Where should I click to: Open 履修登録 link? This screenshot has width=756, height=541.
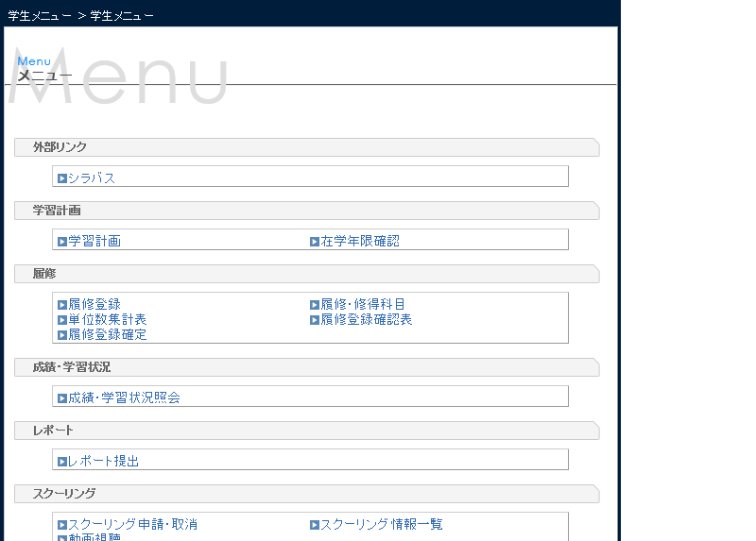click(94, 304)
